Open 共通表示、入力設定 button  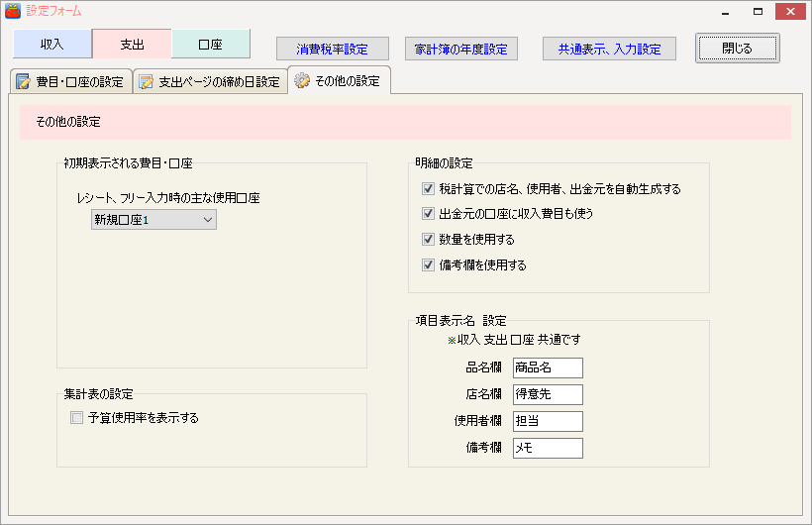tap(609, 49)
